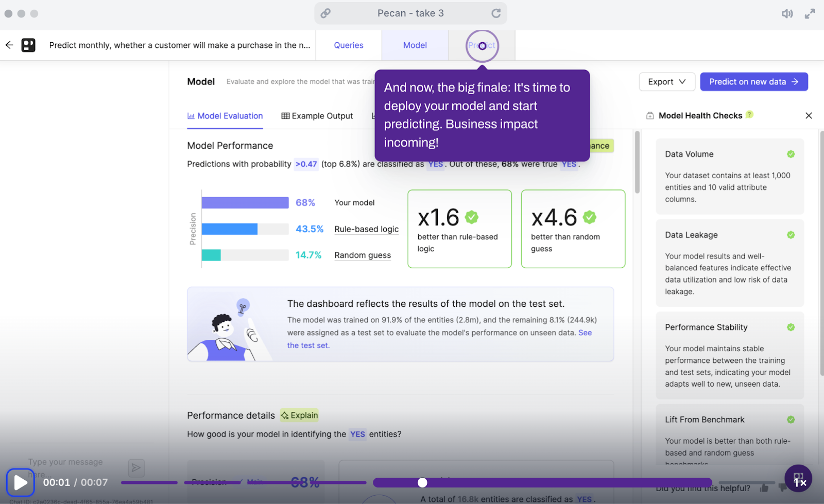
Task: Click the Explain button for Performance details
Action: coord(299,415)
